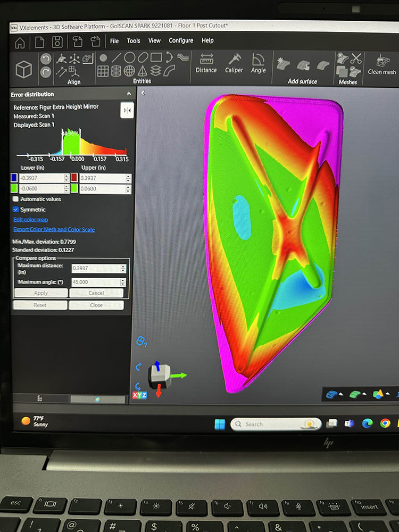Click the blue lower limit color swatch

point(14,178)
